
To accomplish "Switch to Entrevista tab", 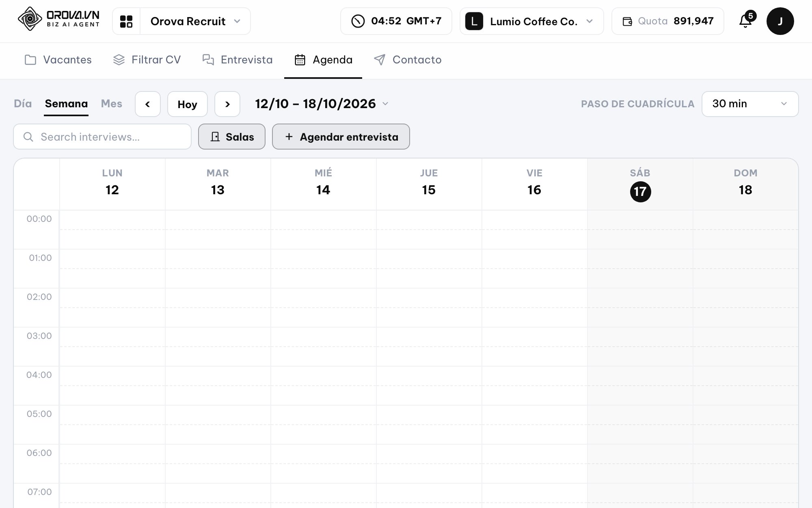I will pos(237,60).
